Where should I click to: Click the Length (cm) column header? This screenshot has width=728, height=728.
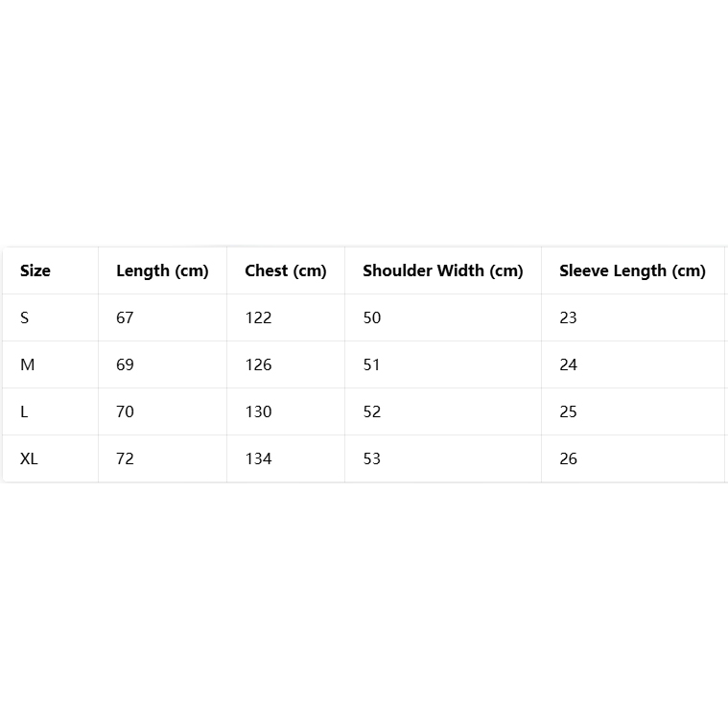pos(162,270)
